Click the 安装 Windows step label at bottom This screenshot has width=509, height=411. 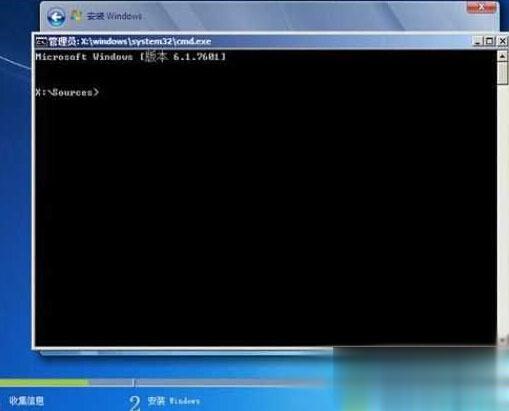click(x=173, y=401)
